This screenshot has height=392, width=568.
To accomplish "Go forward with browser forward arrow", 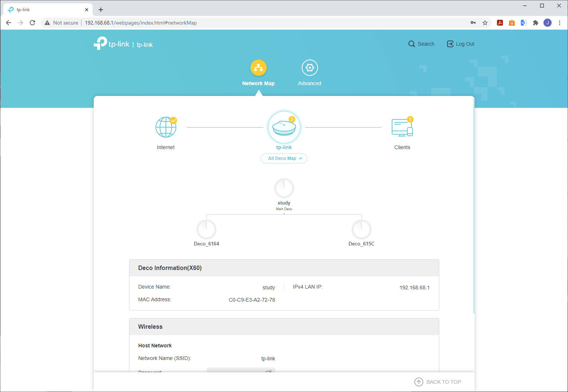I will [x=20, y=23].
